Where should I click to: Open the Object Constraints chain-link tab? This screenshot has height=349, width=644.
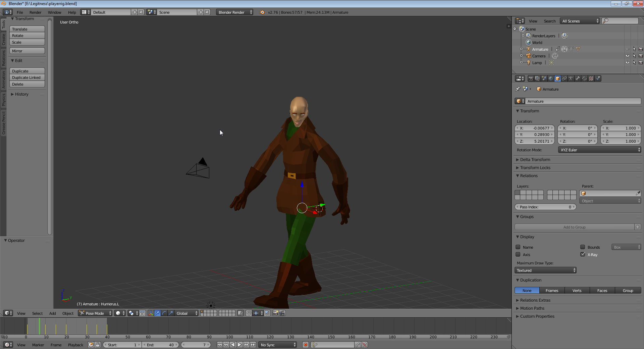pos(564,79)
